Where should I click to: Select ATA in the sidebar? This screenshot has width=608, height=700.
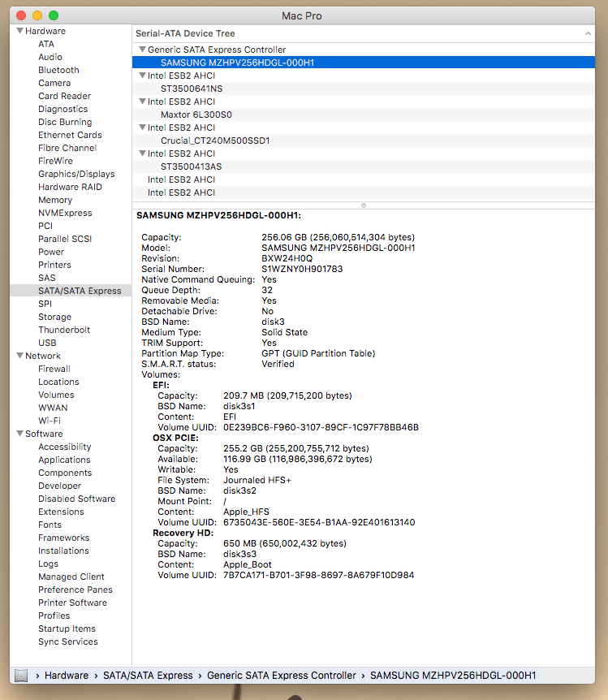pos(46,44)
